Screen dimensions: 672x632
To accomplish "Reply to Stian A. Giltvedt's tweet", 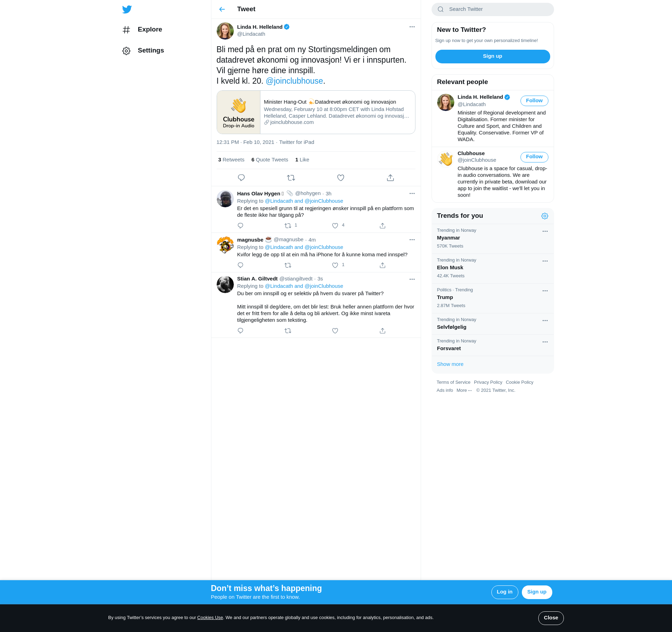I will (240, 331).
